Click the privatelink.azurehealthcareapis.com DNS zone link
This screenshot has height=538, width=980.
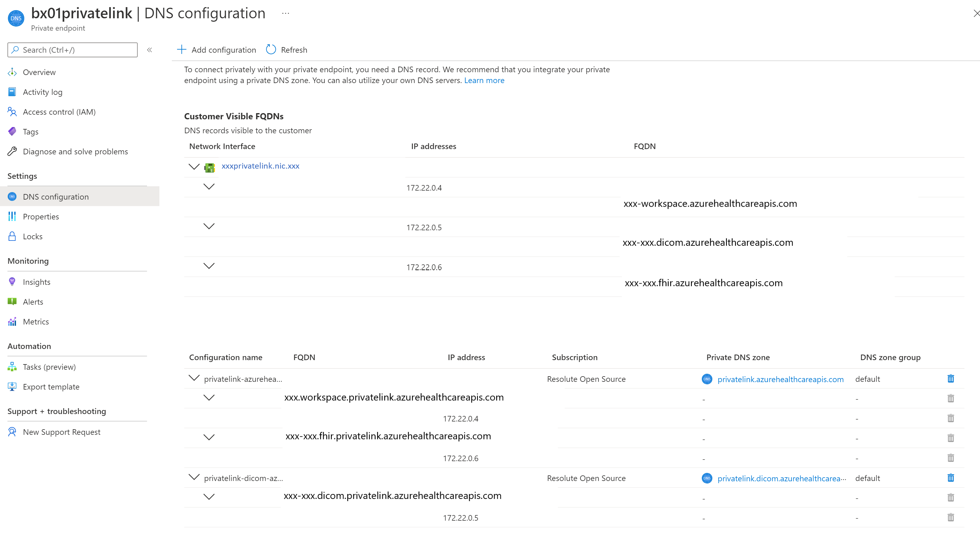(x=779, y=378)
